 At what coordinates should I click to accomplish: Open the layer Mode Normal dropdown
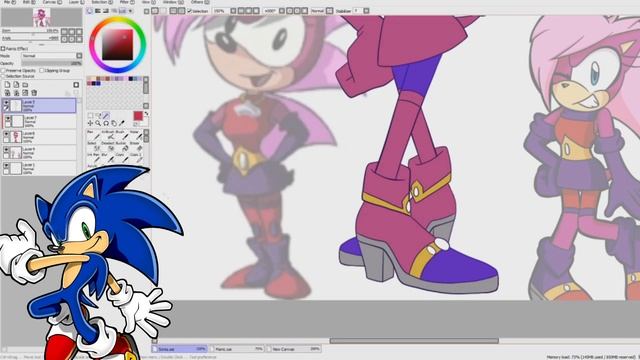52,56
